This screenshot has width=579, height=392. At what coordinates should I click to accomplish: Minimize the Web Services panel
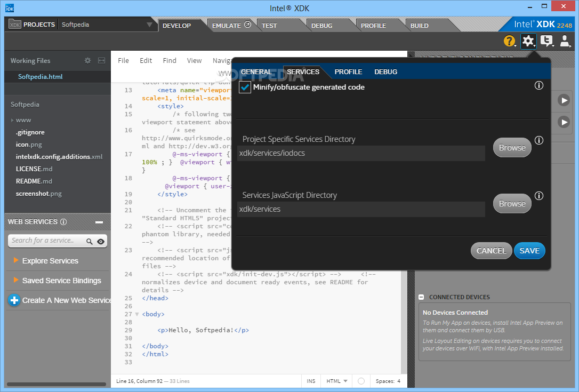coord(99,222)
